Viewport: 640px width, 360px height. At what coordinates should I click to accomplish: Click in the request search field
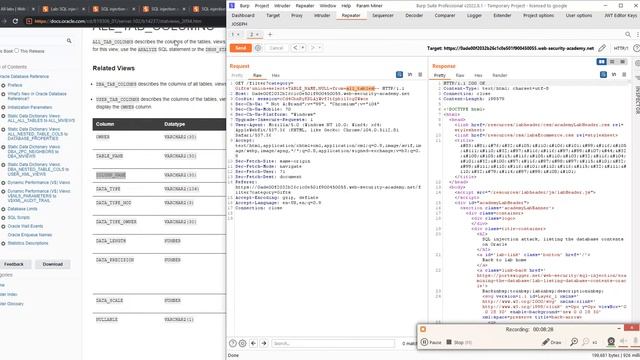(333, 344)
